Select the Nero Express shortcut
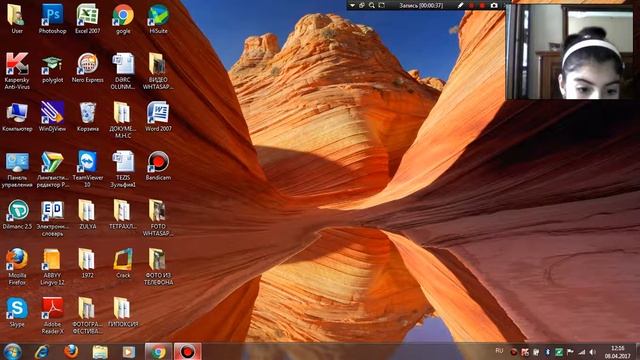 87,68
